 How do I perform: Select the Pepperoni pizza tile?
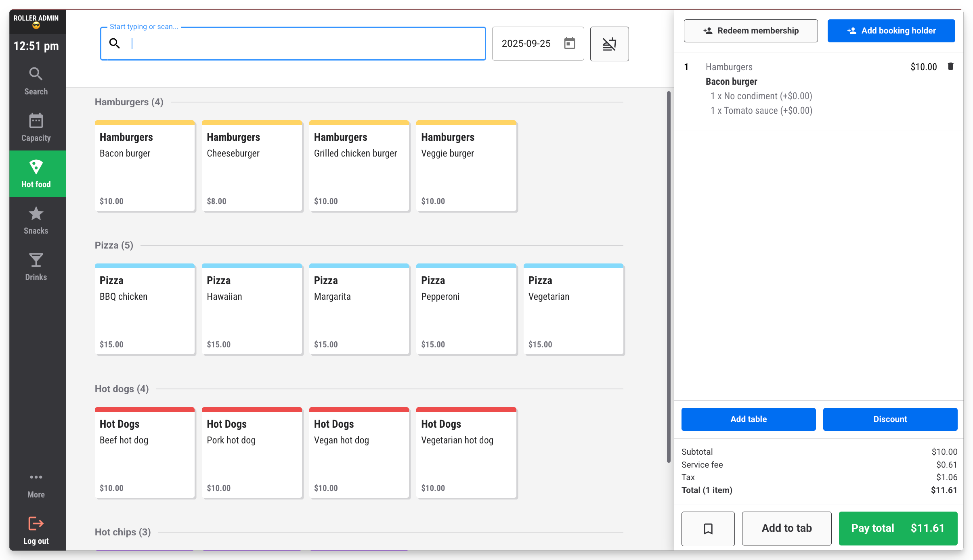coord(466,309)
